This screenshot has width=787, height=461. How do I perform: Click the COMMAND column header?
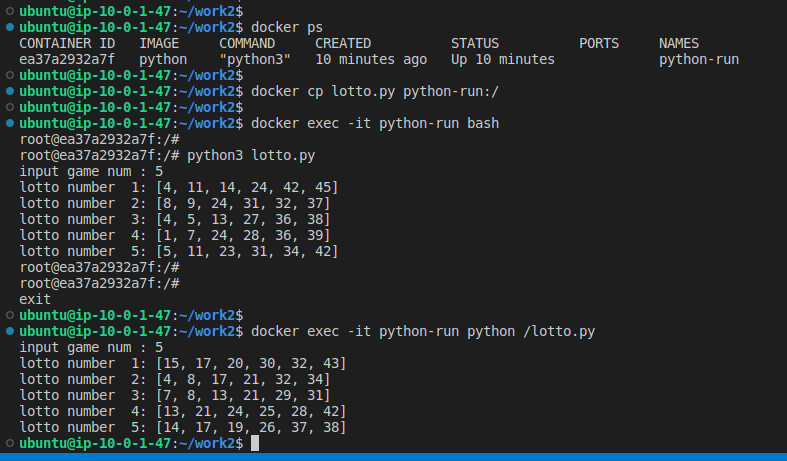(247, 43)
